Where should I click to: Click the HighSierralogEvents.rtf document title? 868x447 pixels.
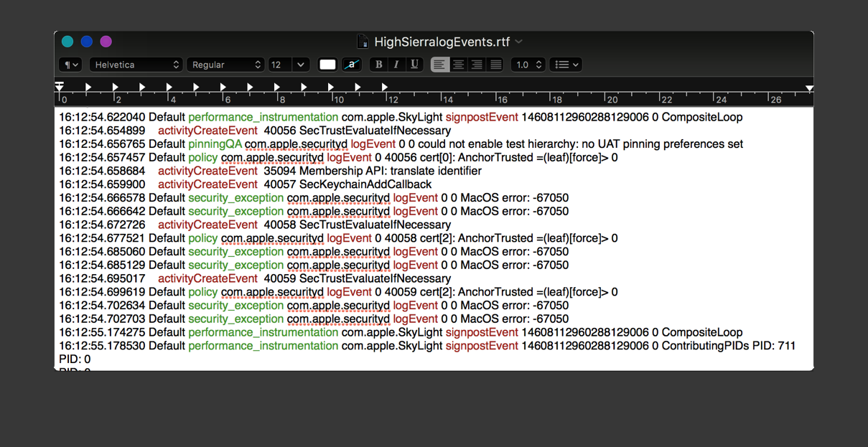tap(442, 42)
